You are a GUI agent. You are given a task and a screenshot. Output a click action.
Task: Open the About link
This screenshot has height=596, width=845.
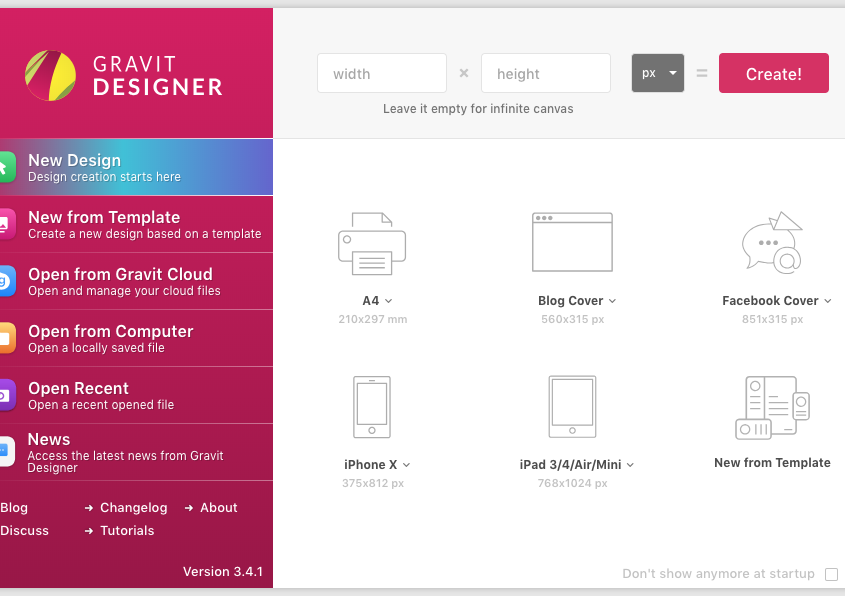pyautogui.click(x=218, y=508)
